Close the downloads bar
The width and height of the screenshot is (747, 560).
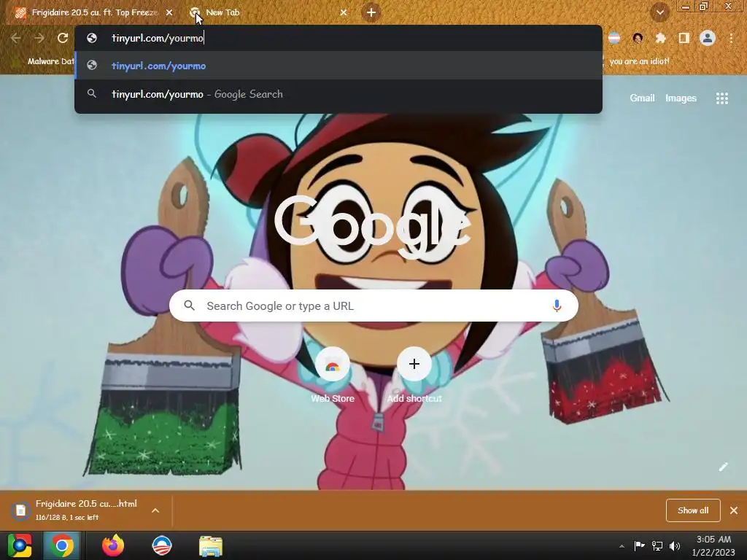(734, 510)
